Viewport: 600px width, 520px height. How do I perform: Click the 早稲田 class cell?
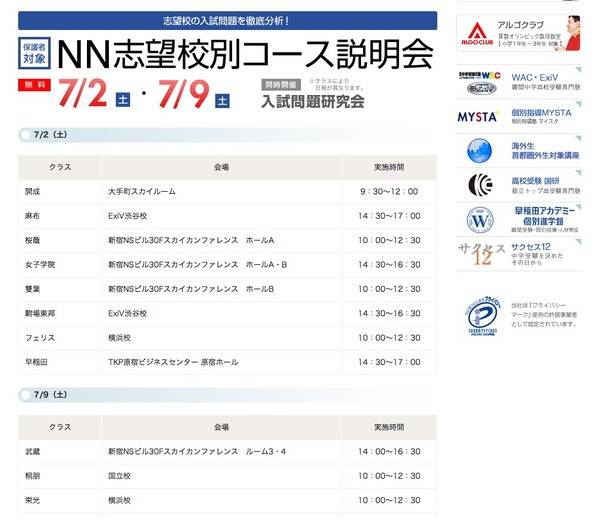[x=60, y=362]
